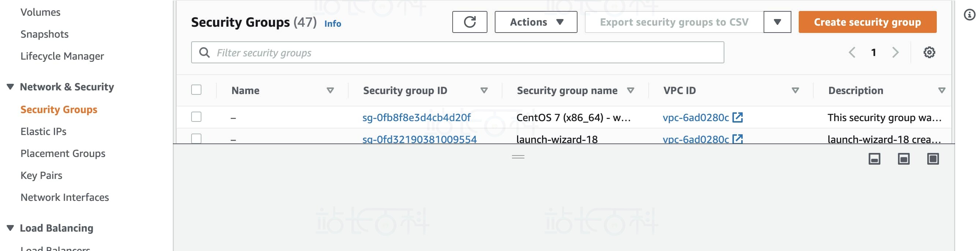The image size is (980, 251).
Task: Open the Actions dropdown menu
Action: click(x=535, y=22)
